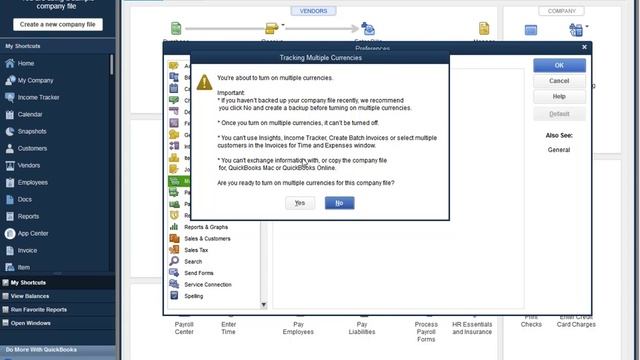
Task: Click Payroll Center label on home page
Action: [x=184, y=328]
